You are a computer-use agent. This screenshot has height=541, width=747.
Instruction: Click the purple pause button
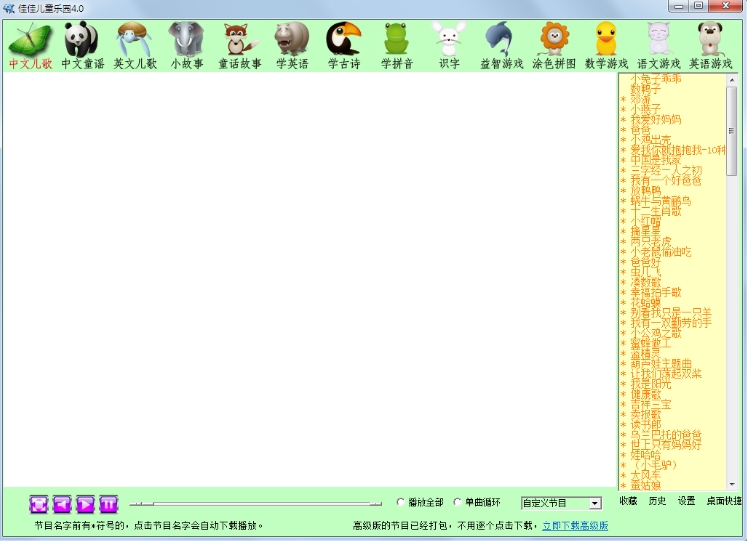[109, 504]
